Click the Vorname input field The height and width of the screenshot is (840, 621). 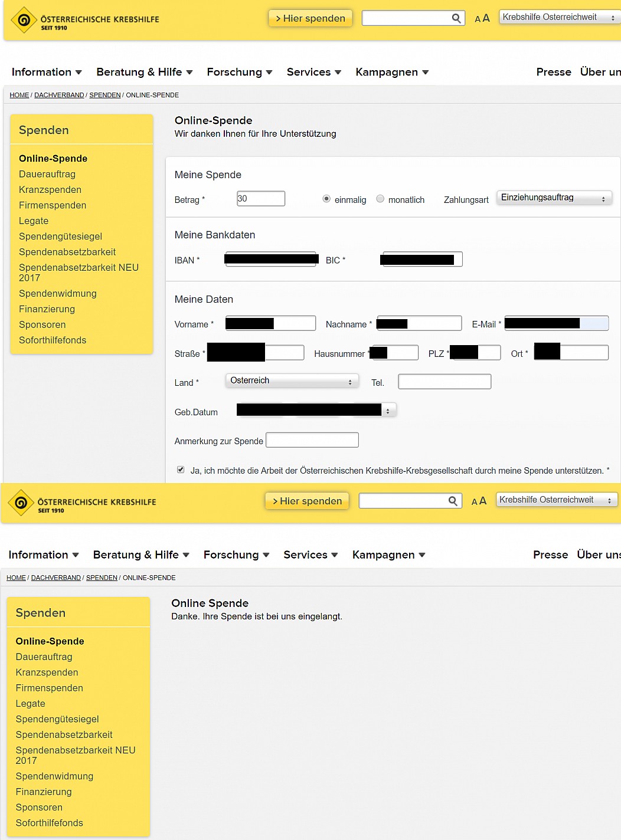tap(271, 323)
